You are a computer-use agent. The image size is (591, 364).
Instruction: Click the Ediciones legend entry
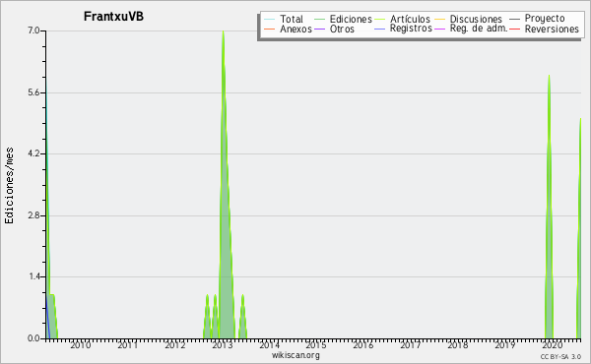point(343,19)
